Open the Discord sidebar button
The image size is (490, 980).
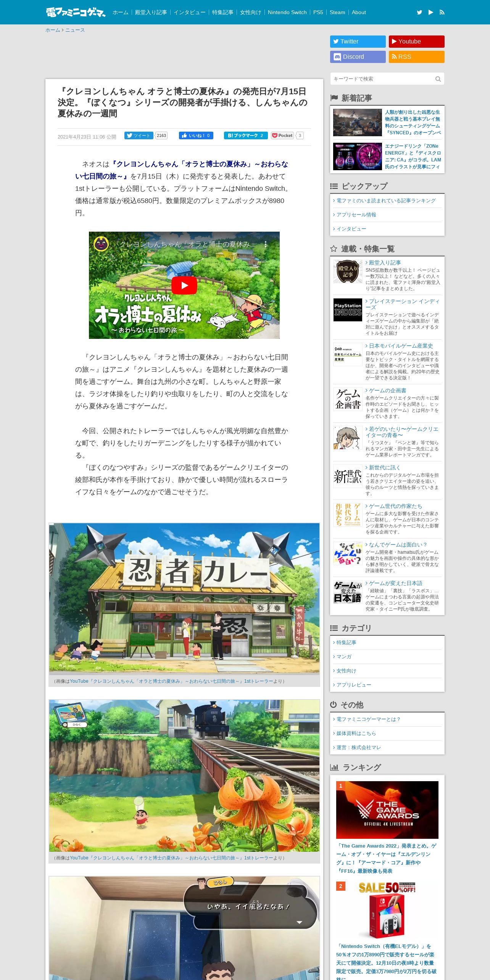click(x=358, y=57)
